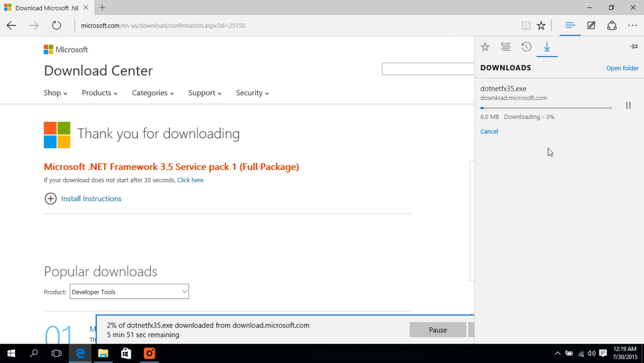The width and height of the screenshot is (644, 363).
Task: Pin the Hub panel open
Action: click(634, 46)
